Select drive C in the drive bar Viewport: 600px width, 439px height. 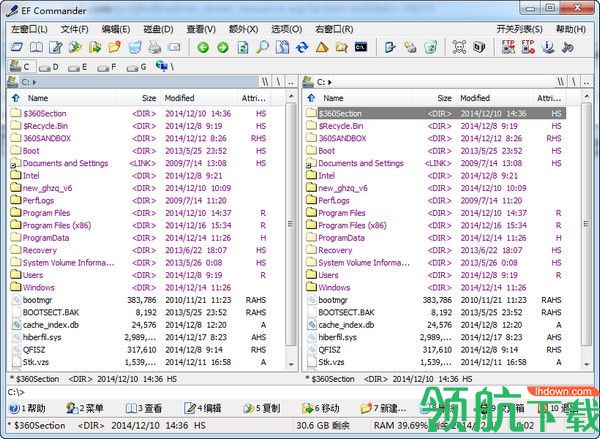21,67
